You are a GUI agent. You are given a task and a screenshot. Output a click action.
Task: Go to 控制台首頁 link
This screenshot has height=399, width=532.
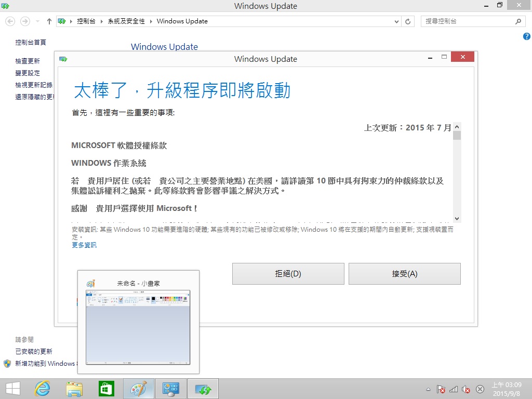click(x=31, y=43)
